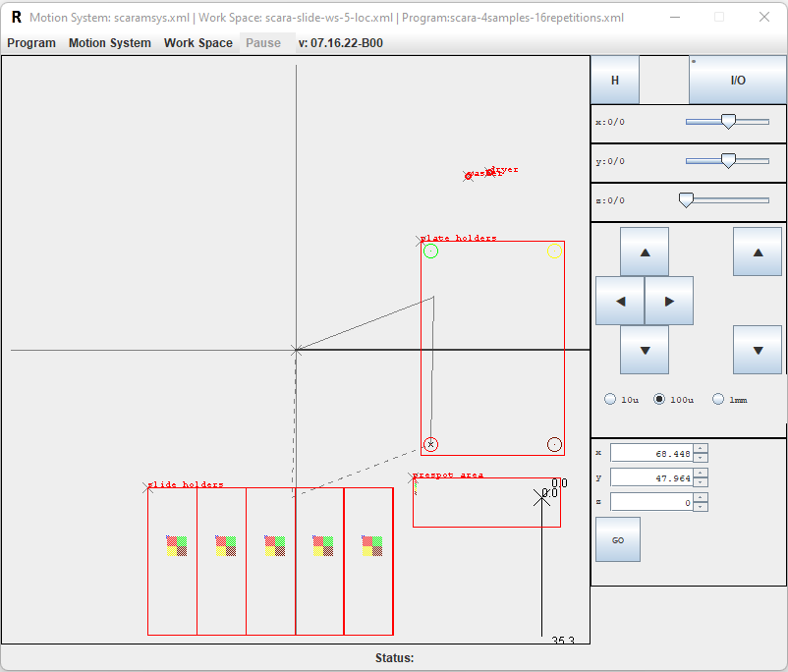Click the H home button
The image size is (788, 672).
coord(615,81)
